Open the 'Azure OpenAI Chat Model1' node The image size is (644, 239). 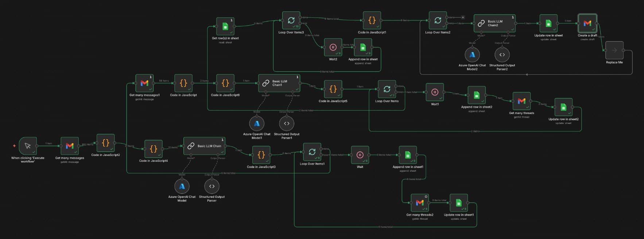coord(257,124)
